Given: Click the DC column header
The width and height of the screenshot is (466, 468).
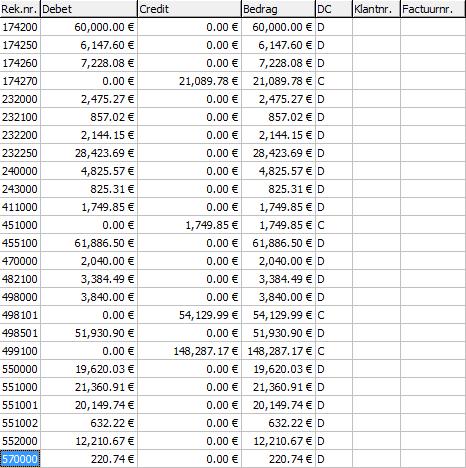Looking at the screenshot, I should click(334, 9).
